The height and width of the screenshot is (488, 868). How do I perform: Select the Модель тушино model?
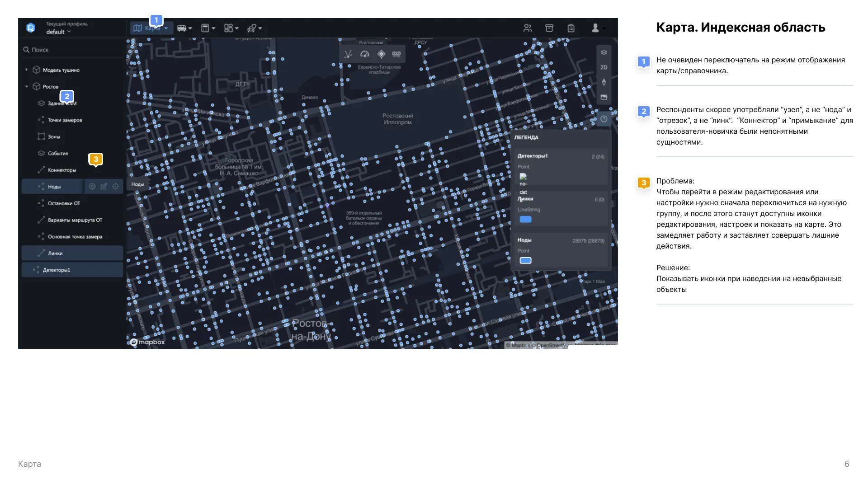(61, 70)
